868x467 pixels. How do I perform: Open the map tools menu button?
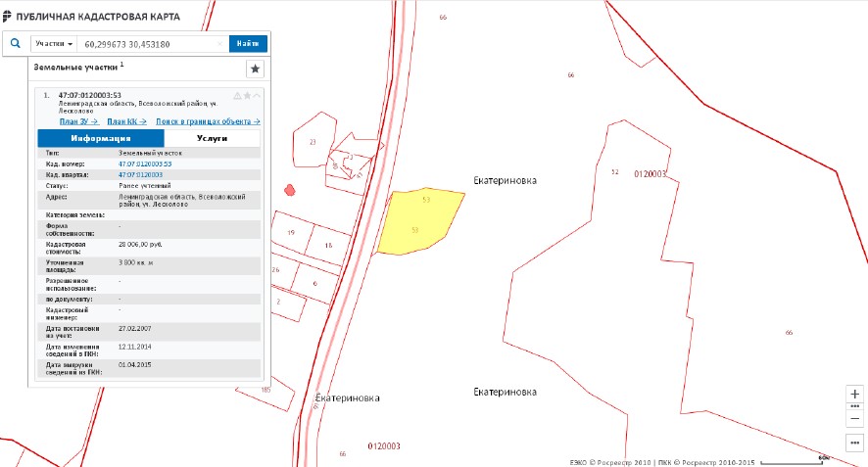(x=854, y=443)
